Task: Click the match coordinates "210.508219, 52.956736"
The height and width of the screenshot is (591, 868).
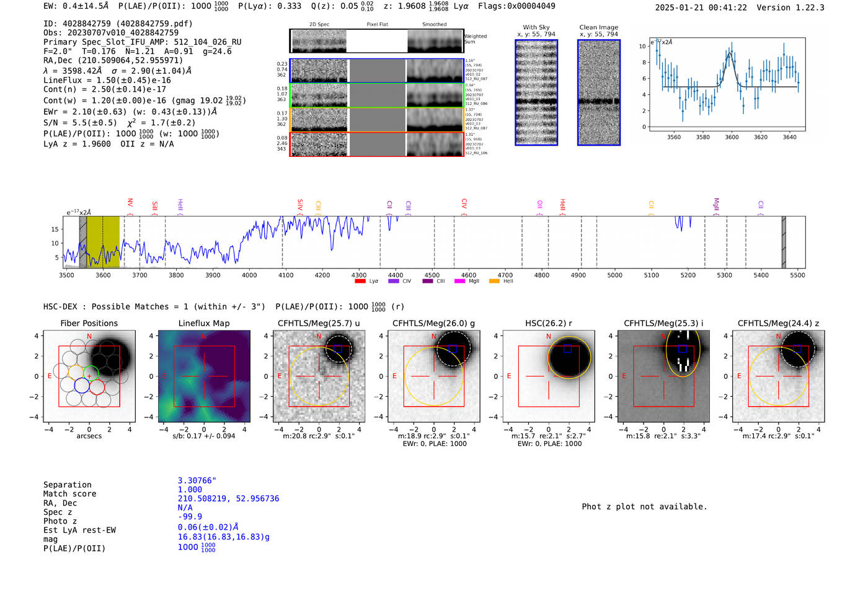Action: [x=228, y=499]
